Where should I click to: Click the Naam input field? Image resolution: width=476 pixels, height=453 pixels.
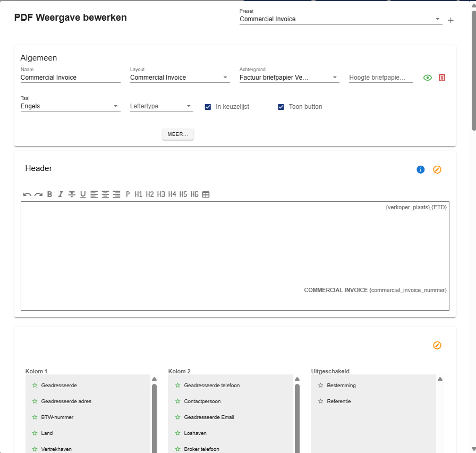point(70,78)
